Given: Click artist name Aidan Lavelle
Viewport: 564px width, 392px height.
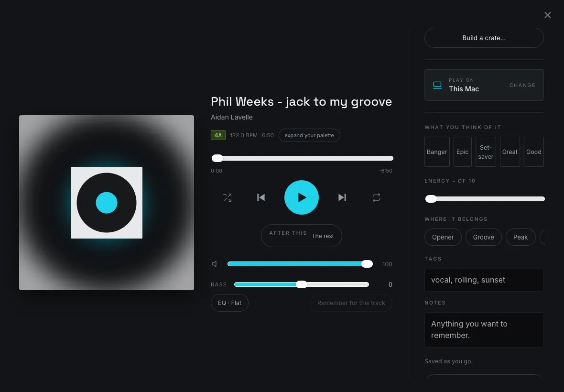Looking at the screenshot, I should point(232,117).
